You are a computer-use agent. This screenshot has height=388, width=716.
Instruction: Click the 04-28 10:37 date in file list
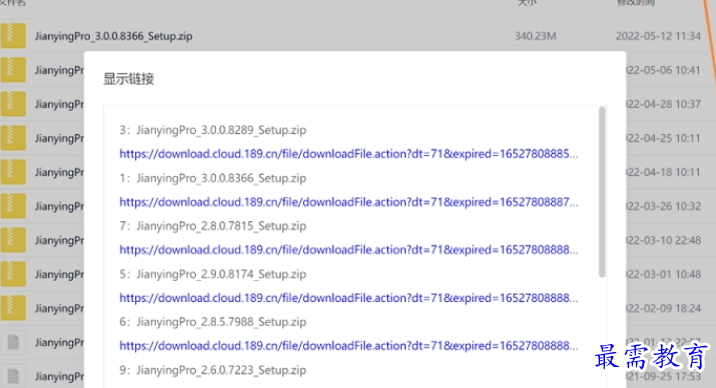tap(663, 104)
